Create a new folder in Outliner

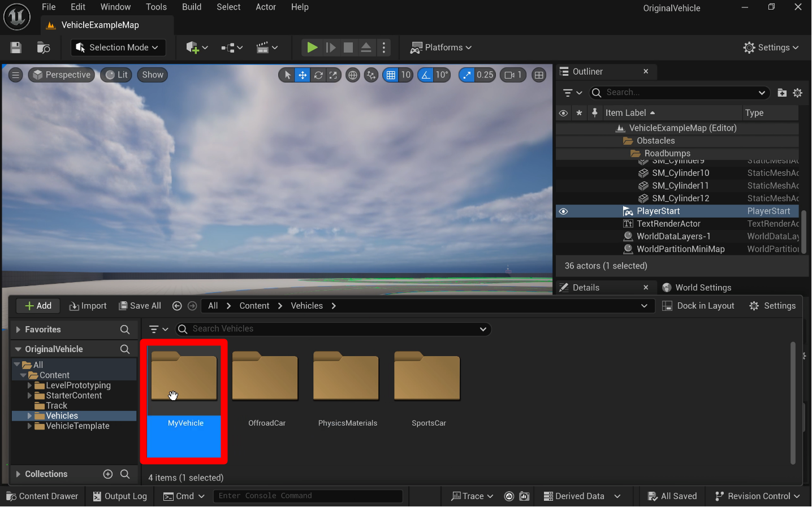point(782,93)
